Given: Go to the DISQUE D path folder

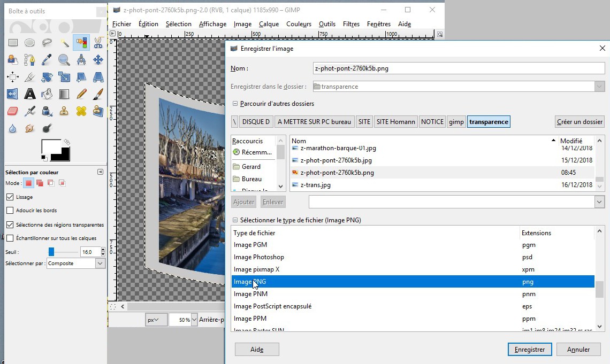Looking at the screenshot, I should [x=256, y=121].
